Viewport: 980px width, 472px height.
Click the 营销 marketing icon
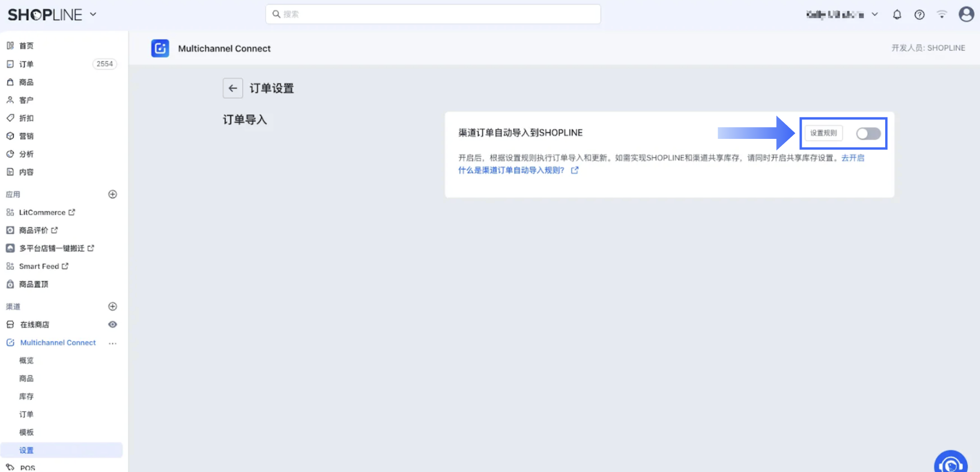[x=10, y=136]
